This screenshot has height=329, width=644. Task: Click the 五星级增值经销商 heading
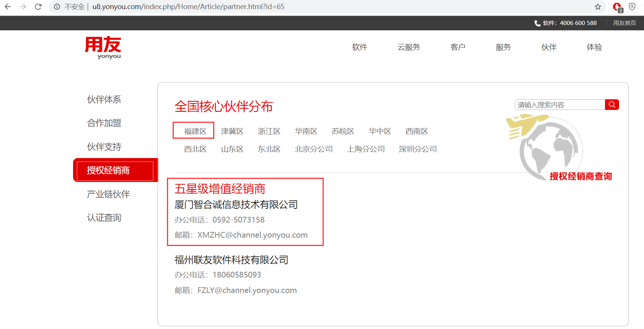coord(220,189)
